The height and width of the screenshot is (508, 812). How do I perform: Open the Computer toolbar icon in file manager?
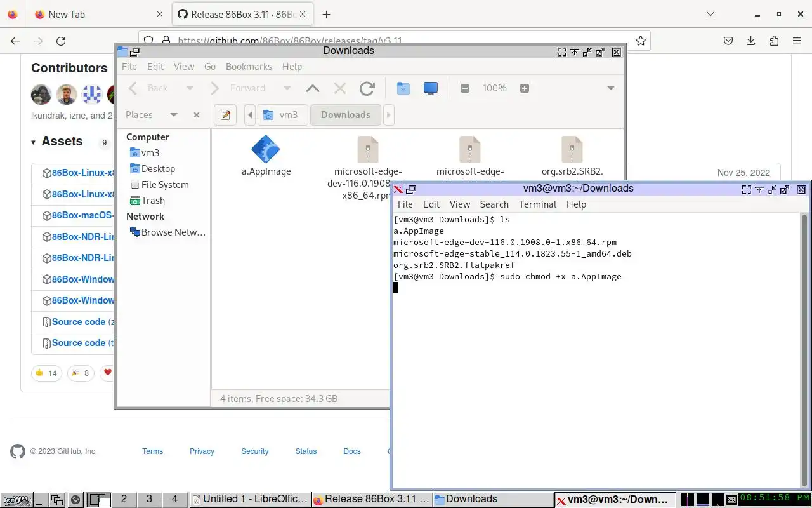click(x=431, y=88)
